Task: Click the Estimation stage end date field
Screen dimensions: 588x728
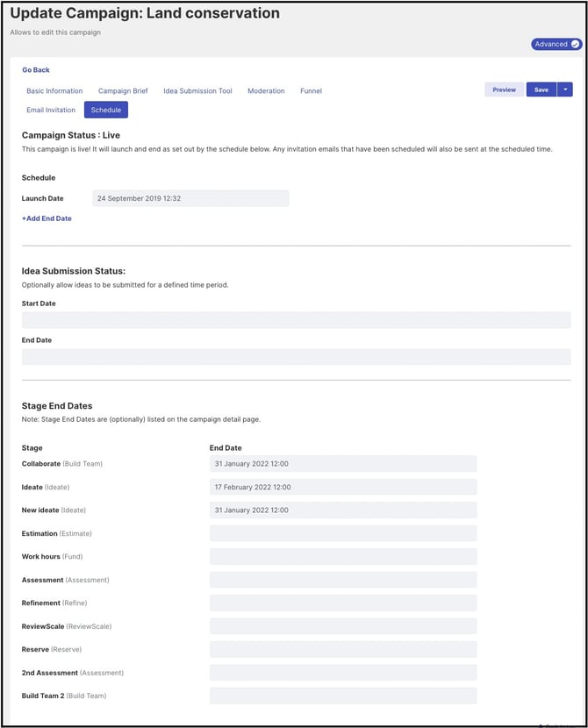Action: click(343, 533)
